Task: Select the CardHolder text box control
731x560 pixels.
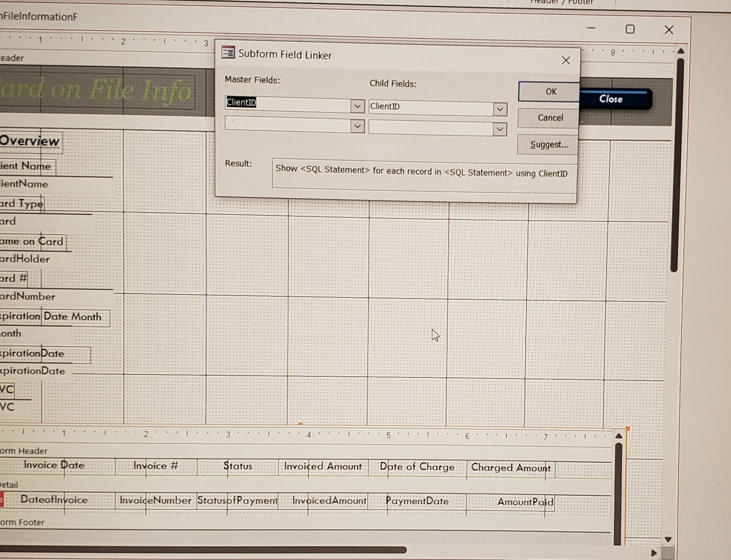Action: click(x=35, y=259)
